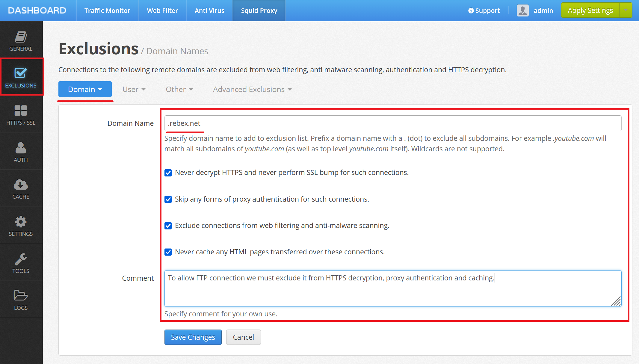Screen dimensions: 639x364
Task: Expand the Apply Settings arrow dropdown
Action: pos(626,10)
